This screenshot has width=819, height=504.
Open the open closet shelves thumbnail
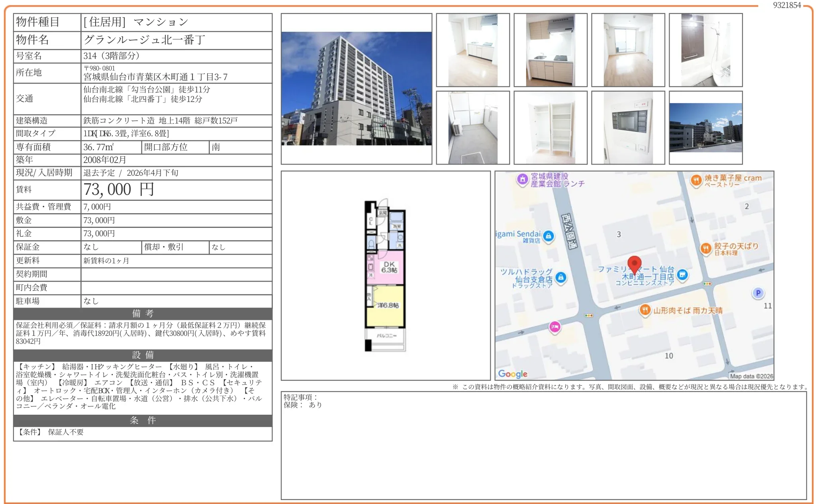(550, 127)
